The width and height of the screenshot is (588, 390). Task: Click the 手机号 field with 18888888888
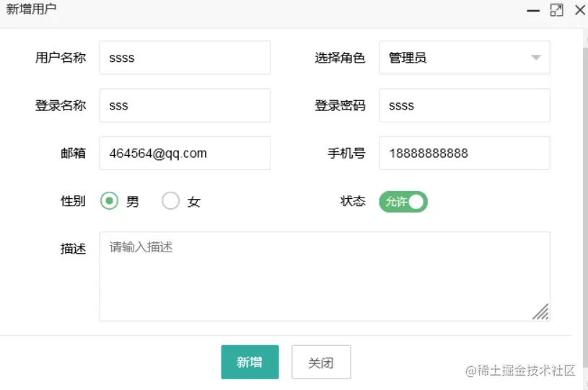coord(465,153)
